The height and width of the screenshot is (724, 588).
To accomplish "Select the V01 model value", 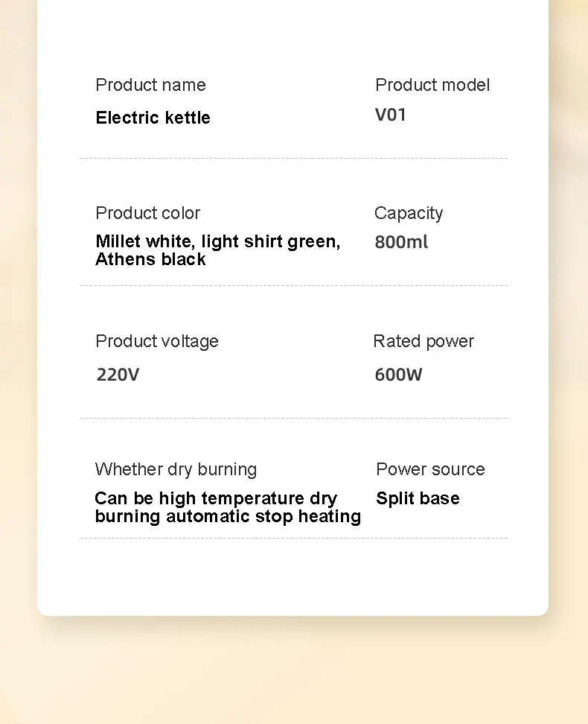I will coord(391,115).
